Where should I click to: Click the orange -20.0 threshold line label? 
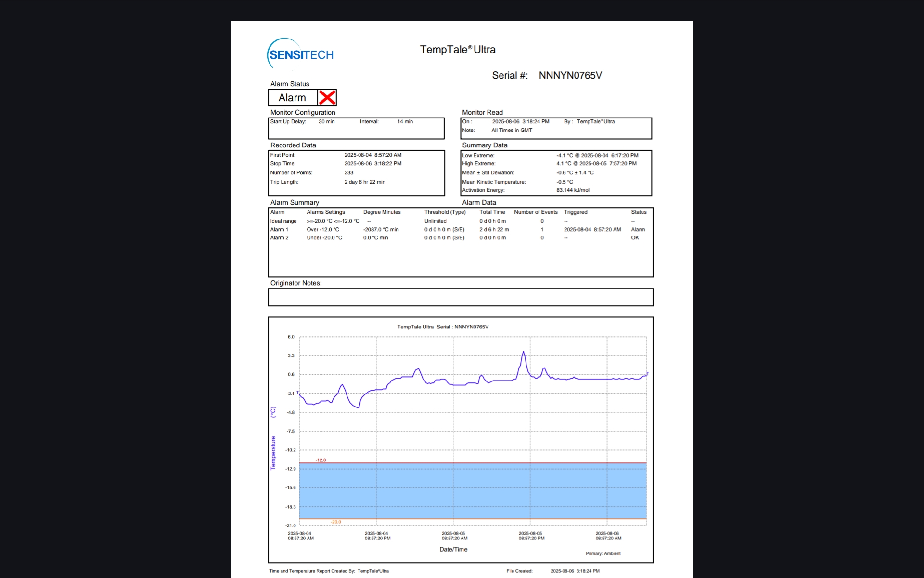pos(335,522)
